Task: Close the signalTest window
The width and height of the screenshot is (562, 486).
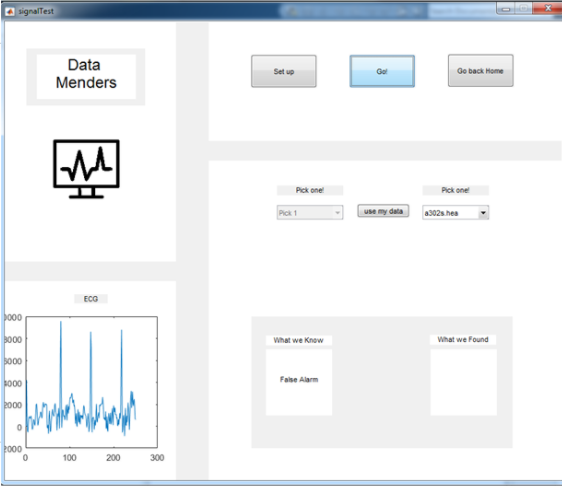Action: [547, 8]
